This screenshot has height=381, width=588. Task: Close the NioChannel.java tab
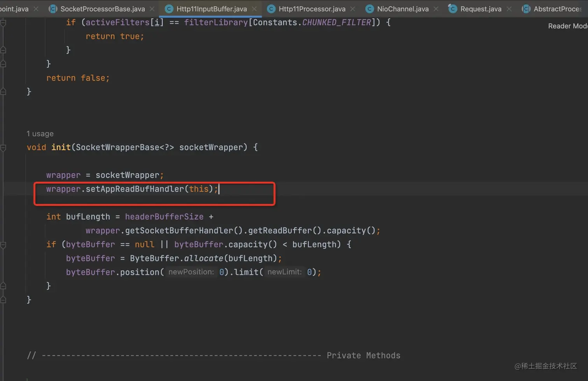[436, 9]
